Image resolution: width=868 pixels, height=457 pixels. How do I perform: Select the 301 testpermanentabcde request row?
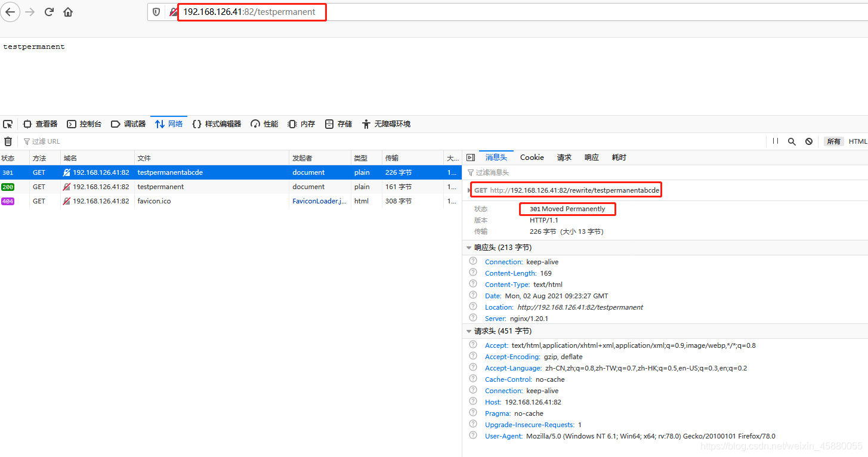(231, 172)
